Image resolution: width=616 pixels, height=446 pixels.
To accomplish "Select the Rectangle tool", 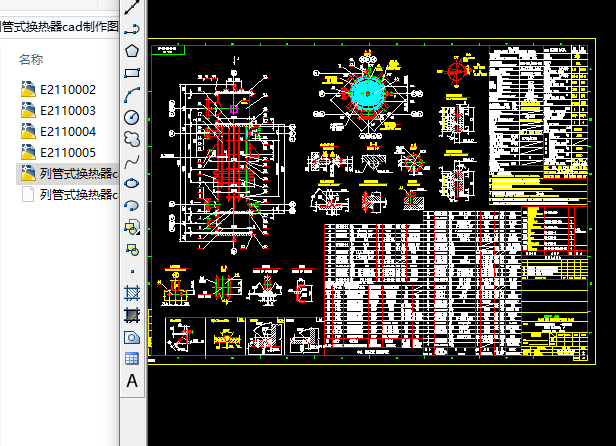I will 132,73.
